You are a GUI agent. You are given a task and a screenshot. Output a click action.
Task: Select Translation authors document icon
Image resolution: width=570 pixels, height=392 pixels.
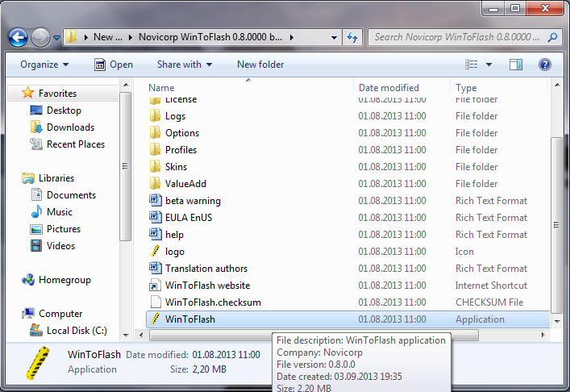[x=156, y=269]
